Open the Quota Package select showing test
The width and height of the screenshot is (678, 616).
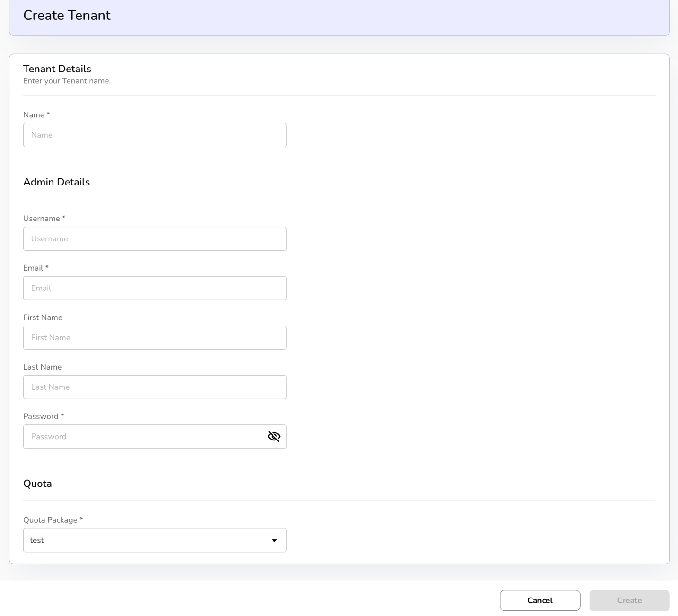[x=147, y=540]
